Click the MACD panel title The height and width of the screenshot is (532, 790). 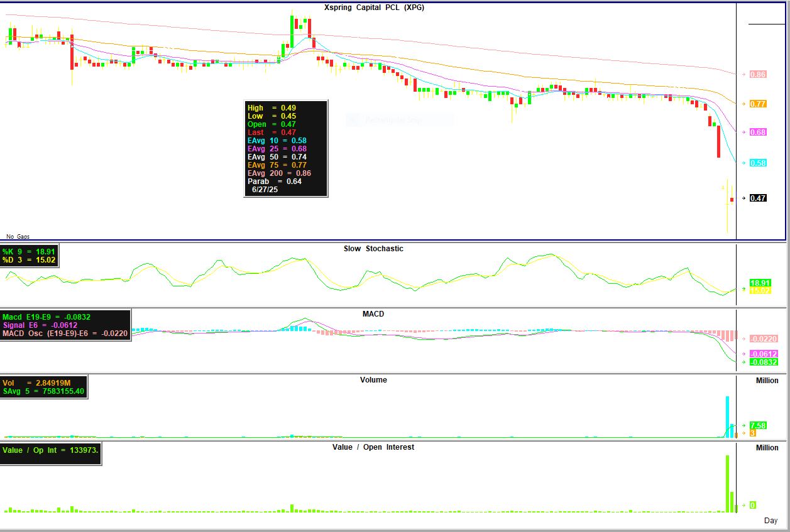tap(373, 314)
